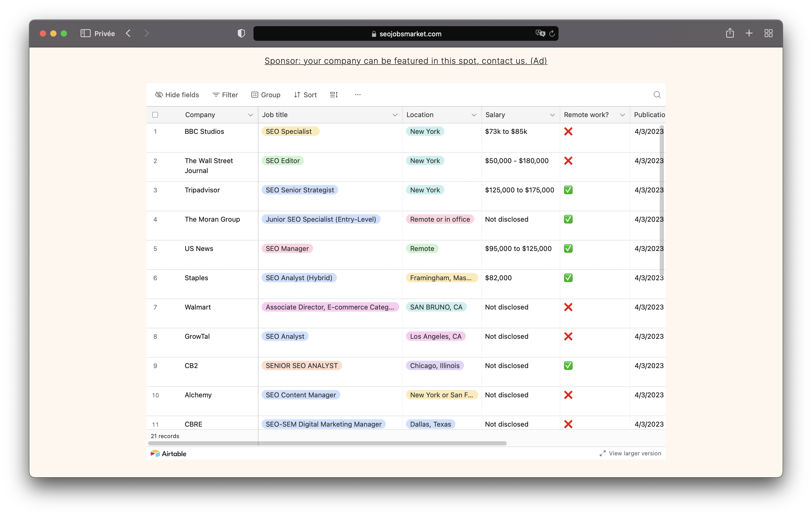Click the green checkmark for The Moran Group
The height and width of the screenshot is (516, 812).
tap(568, 219)
